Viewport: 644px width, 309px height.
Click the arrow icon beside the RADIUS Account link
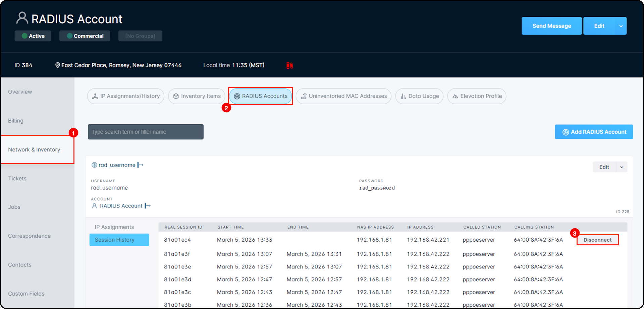click(148, 206)
